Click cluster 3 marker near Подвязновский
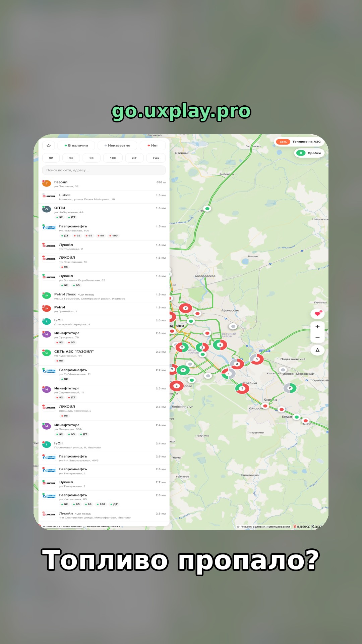Viewport: 362px width, 644px height. point(257,359)
